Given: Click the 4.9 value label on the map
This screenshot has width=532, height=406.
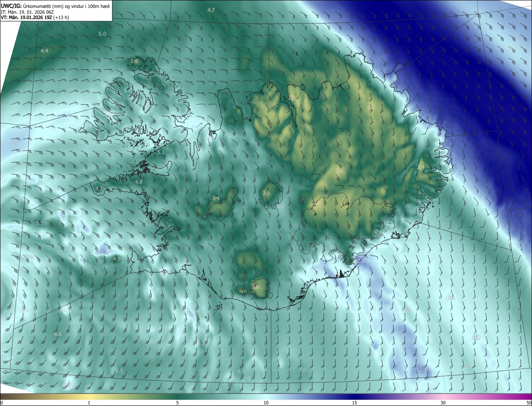Looking at the screenshot, I should 117,259.
